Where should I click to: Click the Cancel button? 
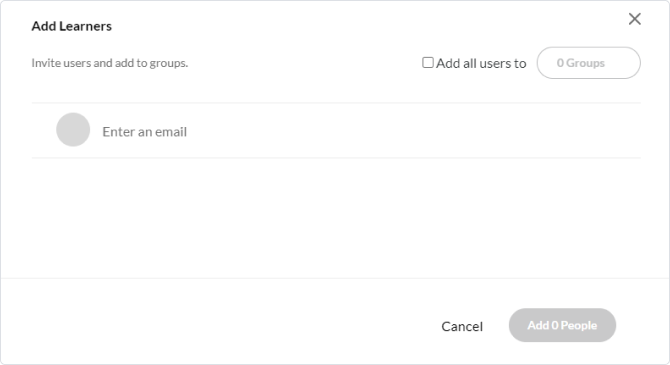(x=462, y=326)
